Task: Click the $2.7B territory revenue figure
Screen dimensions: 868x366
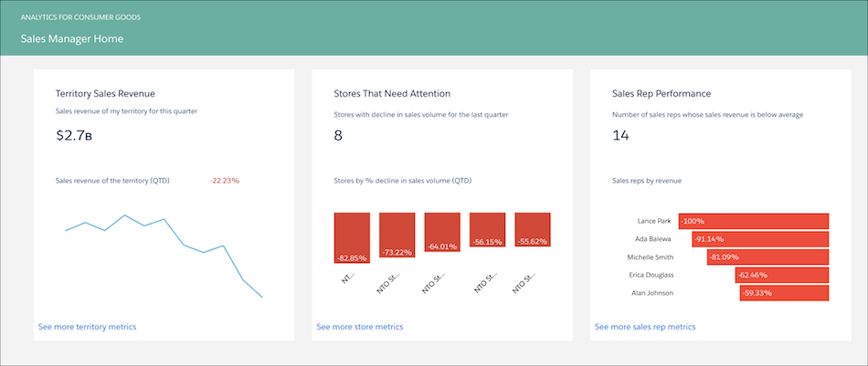Action: pos(75,136)
